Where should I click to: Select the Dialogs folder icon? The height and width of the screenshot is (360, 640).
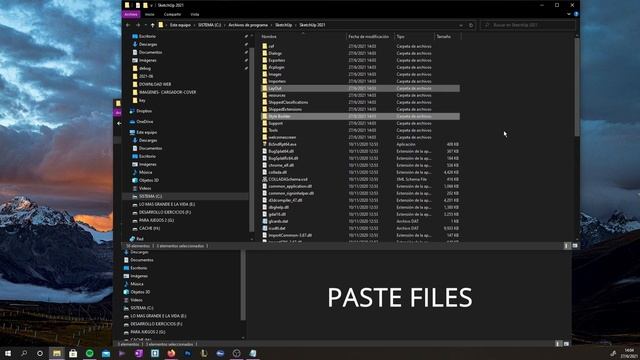[x=264, y=53]
